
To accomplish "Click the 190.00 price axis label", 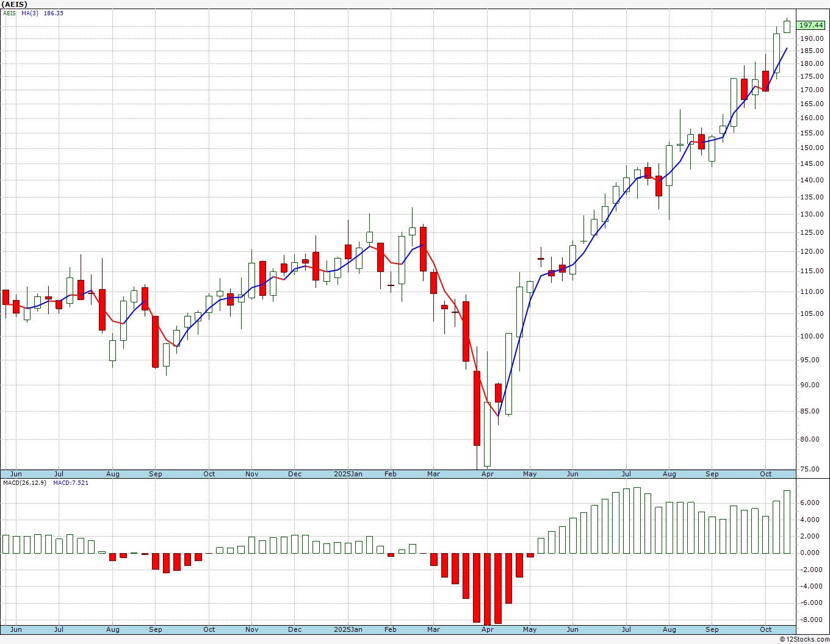I will [x=812, y=38].
